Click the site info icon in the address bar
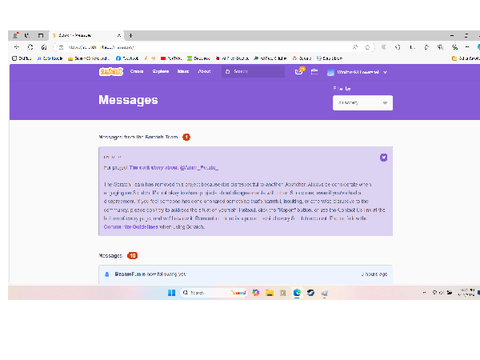The height and width of the screenshot is (360, 480). click(61, 47)
